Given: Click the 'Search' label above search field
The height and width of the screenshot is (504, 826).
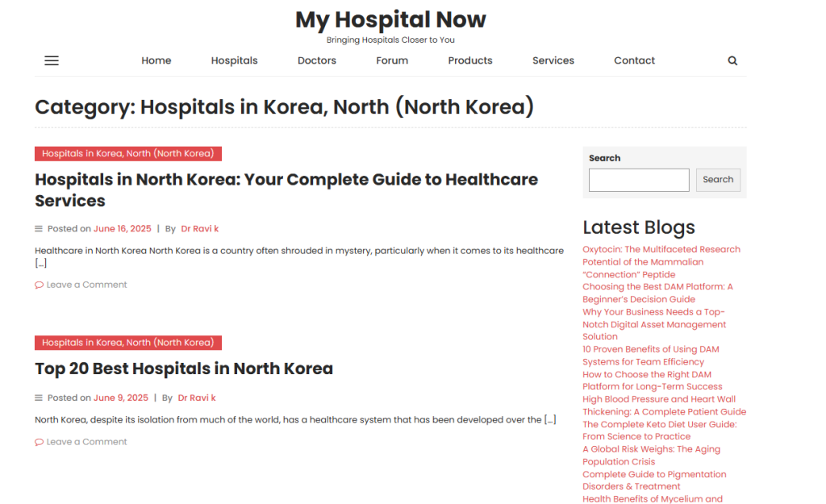Looking at the screenshot, I should (x=604, y=158).
